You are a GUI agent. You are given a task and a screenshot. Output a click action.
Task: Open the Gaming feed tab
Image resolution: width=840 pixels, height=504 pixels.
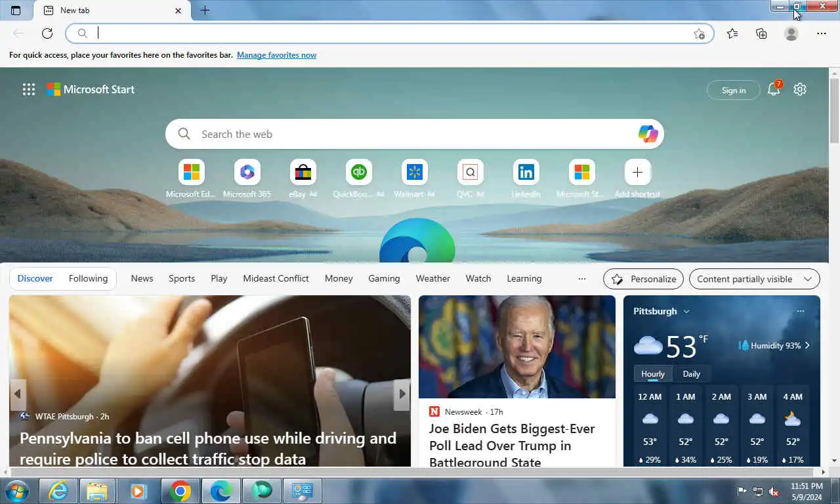tap(384, 278)
